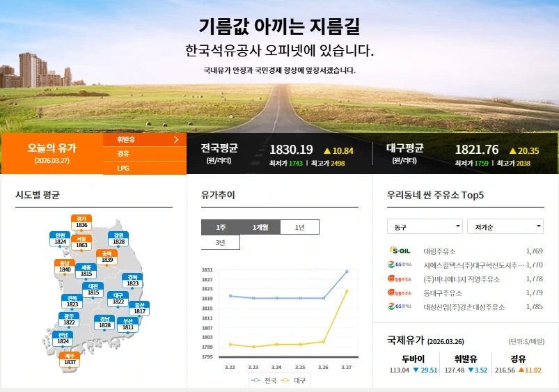Switch chart range to 1주
Viewport: 559px width, 392px height.
[x=221, y=227]
